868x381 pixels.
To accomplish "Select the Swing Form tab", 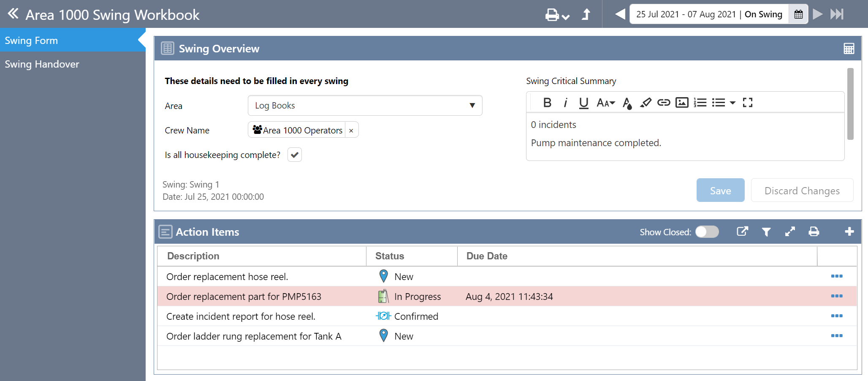I will 31,41.
